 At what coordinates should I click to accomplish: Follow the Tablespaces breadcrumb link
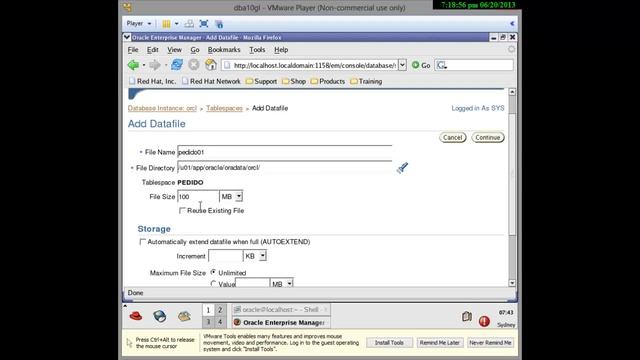point(224,108)
